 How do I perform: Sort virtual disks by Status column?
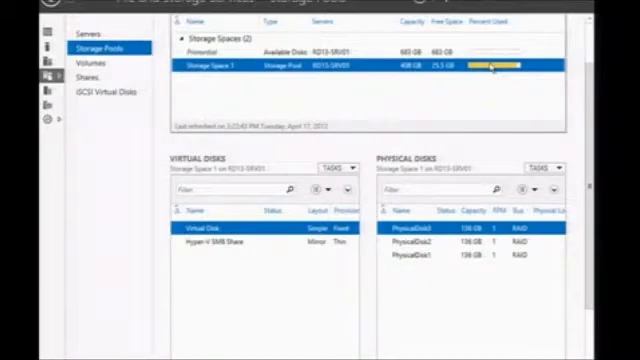[x=273, y=211]
